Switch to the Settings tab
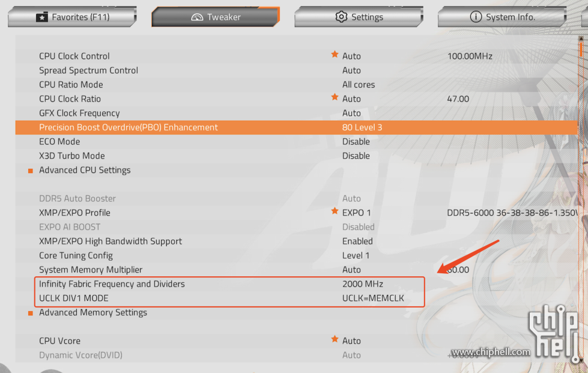588x373 pixels. pyautogui.click(x=359, y=17)
